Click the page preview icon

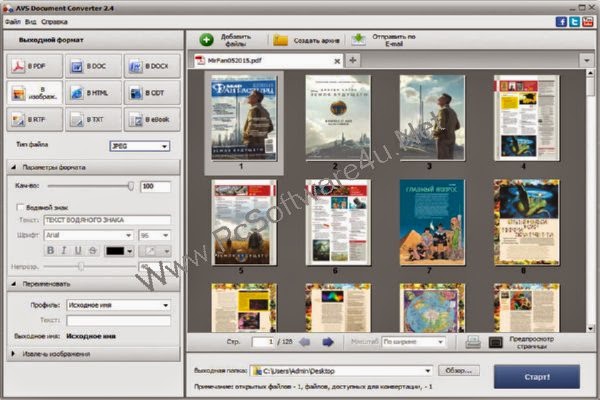point(496,342)
